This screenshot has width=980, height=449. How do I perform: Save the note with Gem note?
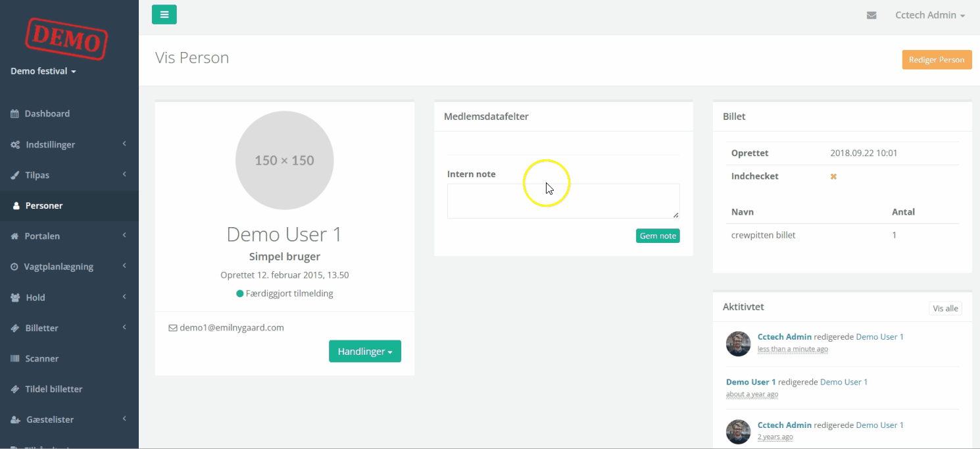[658, 236]
